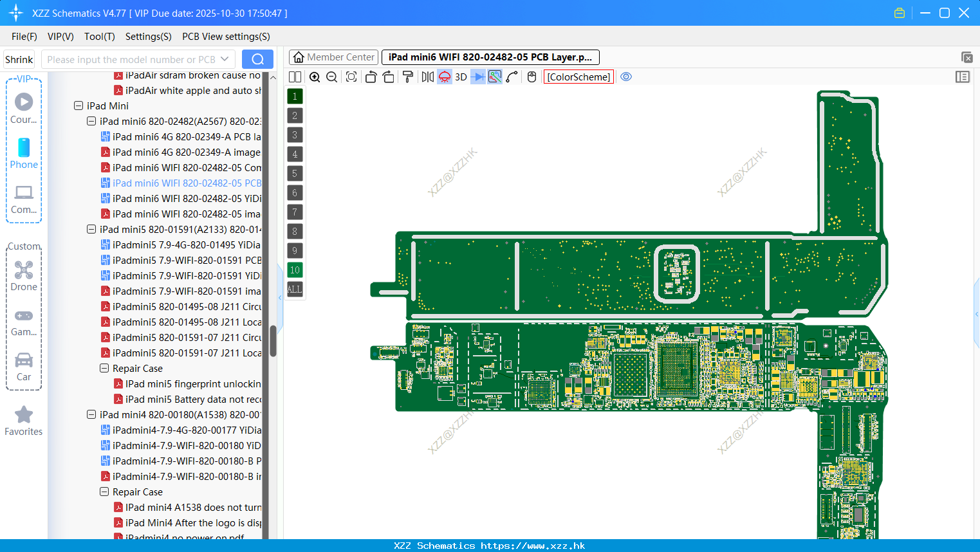Show PCB layer 5
The width and height of the screenshot is (980, 552).
coord(295,173)
